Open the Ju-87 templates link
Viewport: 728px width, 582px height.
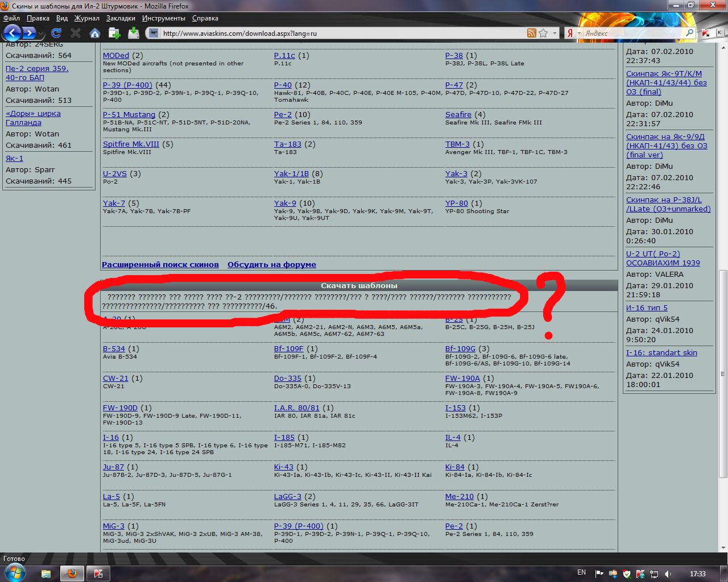pyautogui.click(x=113, y=467)
